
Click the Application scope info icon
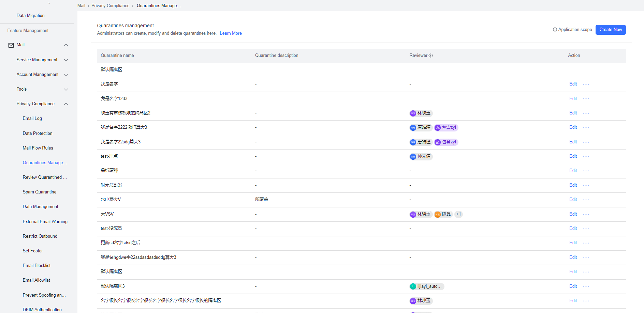(555, 30)
